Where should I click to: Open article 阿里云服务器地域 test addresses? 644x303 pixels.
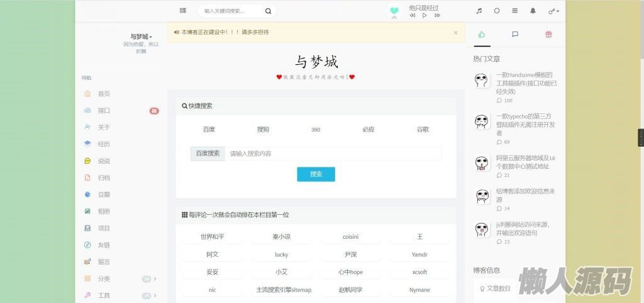pyautogui.click(x=526, y=162)
